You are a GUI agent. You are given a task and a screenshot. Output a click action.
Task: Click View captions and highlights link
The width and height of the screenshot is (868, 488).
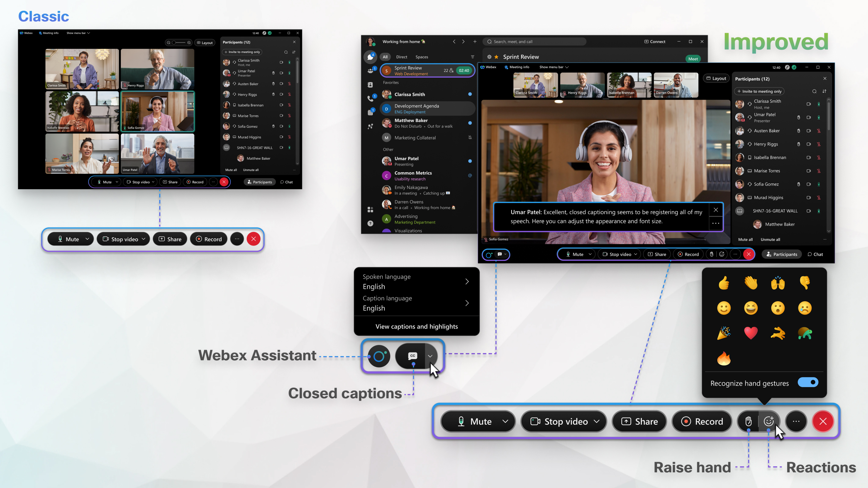click(x=416, y=326)
